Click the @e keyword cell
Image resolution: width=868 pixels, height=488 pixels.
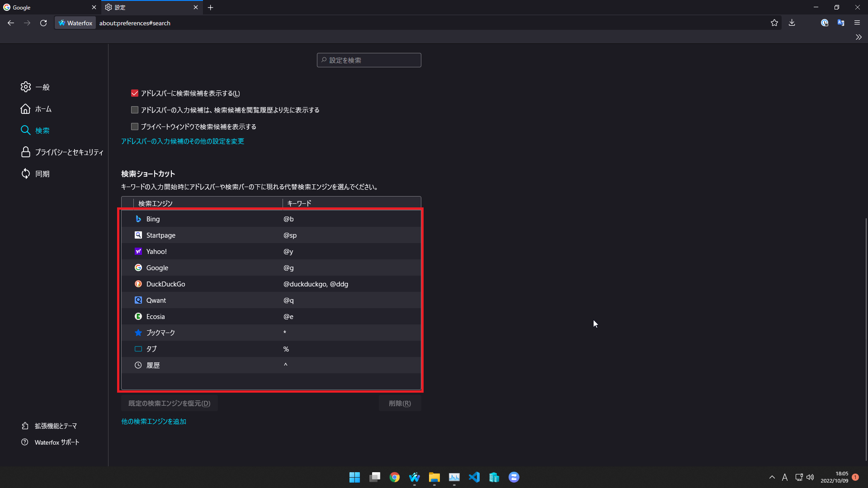click(288, 316)
